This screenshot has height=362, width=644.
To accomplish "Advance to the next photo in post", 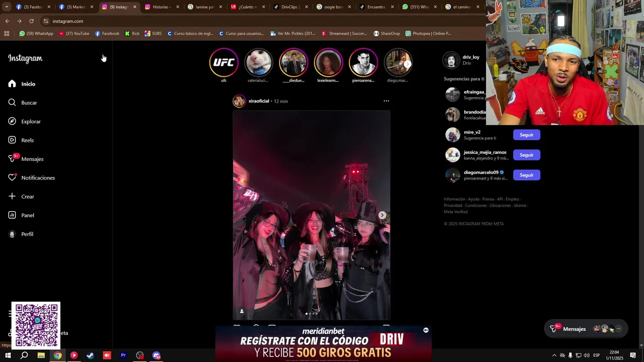I will coord(382,215).
